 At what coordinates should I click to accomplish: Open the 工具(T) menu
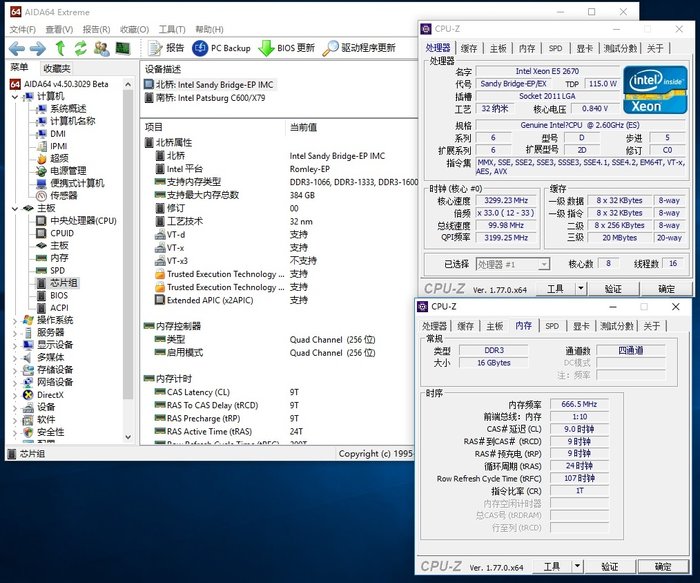pyautogui.click(x=172, y=29)
